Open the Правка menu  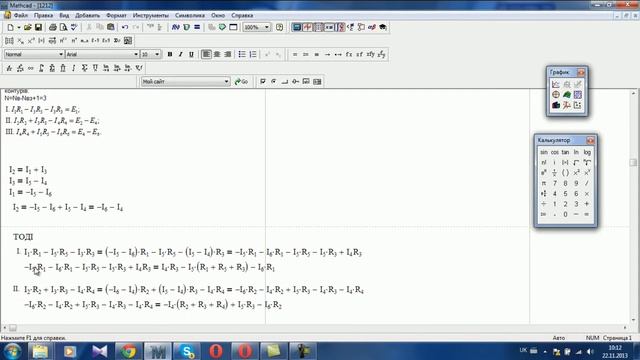(43, 16)
